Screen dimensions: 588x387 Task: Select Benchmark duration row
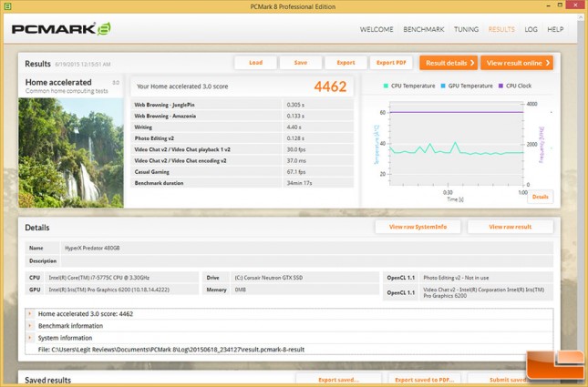242,183
